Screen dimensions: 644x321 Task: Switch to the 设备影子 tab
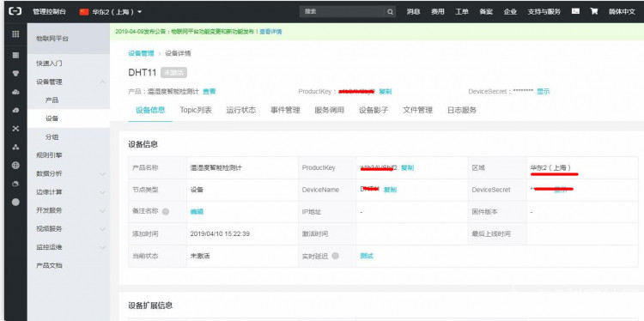(x=374, y=110)
